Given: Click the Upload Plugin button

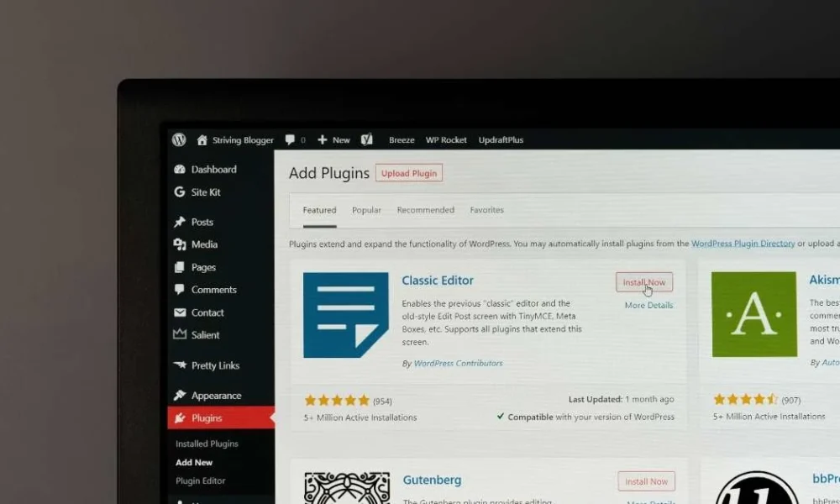Looking at the screenshot, I should 409,173.
